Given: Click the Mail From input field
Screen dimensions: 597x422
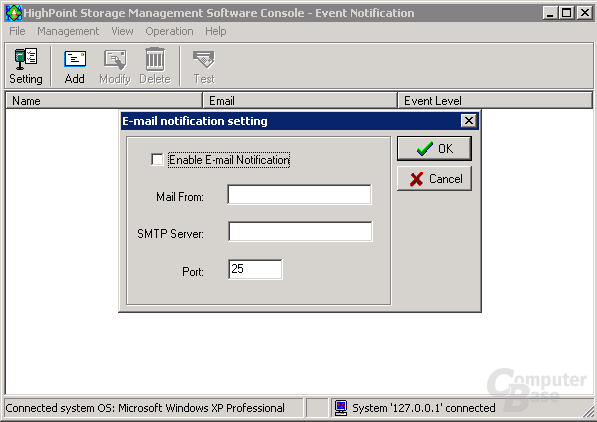Looking at the screenshot, I should tap(299, 195).
